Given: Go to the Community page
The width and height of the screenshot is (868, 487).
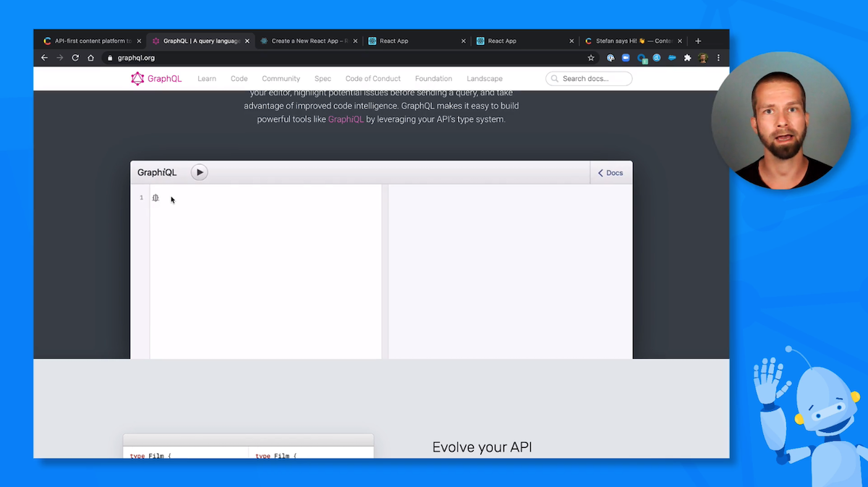Looking at the screenshot, I should tap(281, 79).
